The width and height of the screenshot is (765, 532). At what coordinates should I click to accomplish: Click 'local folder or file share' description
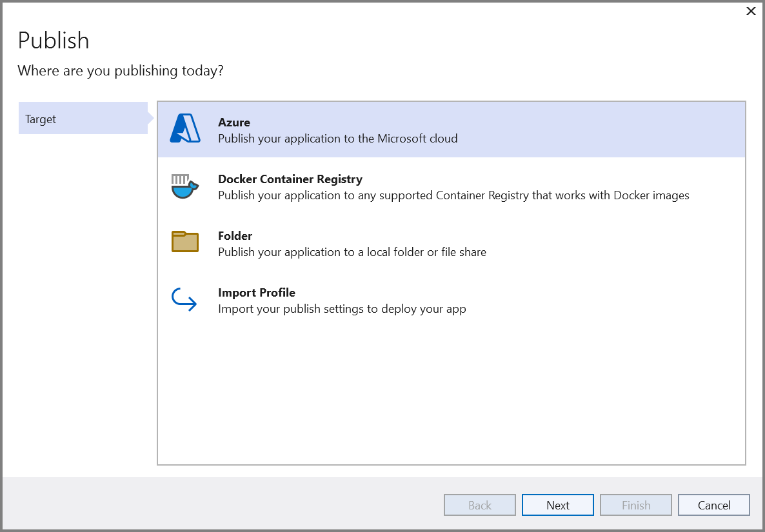[352, 252]
